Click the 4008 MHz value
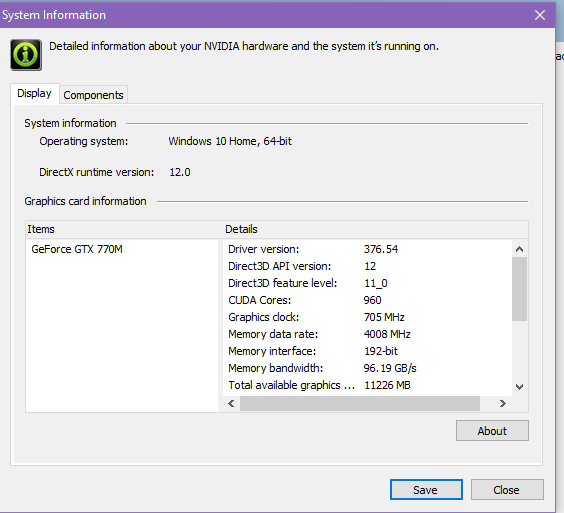Screen dimensions: 564x513 point(387,334)
